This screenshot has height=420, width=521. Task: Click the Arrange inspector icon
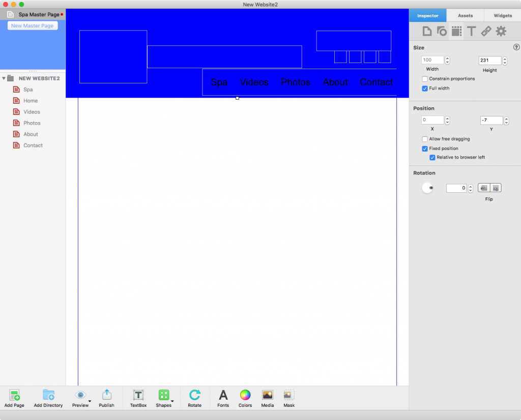[456, 31]
